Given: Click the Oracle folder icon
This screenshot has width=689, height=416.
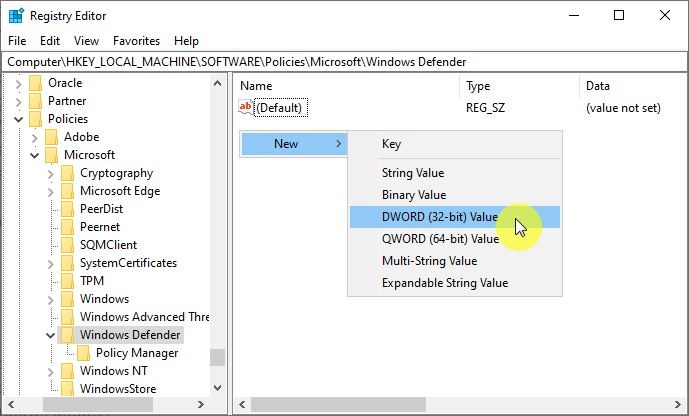Looking at the screenshot, I should pyautogui.click(x=36, y=83).
